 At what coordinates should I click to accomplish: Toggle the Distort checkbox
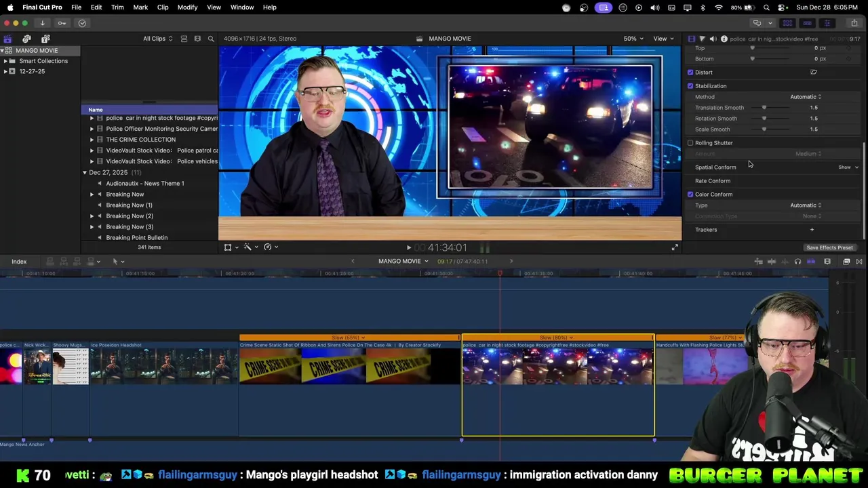[x=690, y=73]
